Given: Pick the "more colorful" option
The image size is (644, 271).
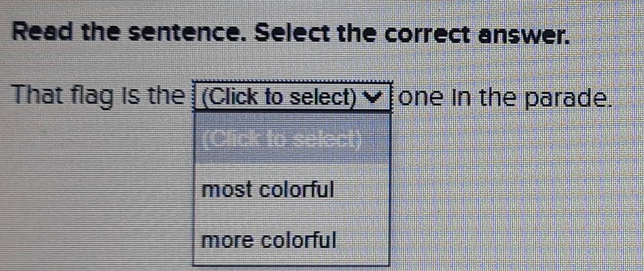Looking at the screenshot, I should 269,240.
